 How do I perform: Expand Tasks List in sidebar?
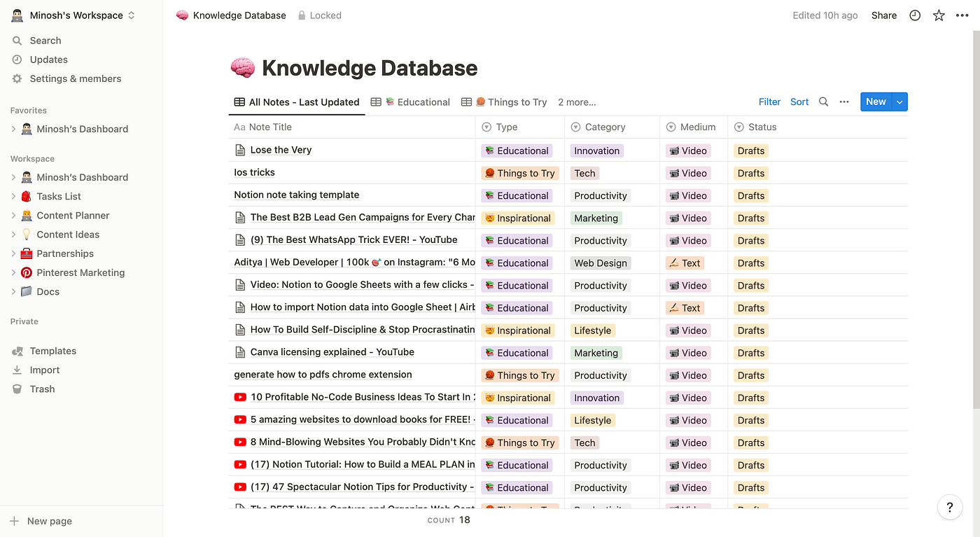click(x=13, y=196)
